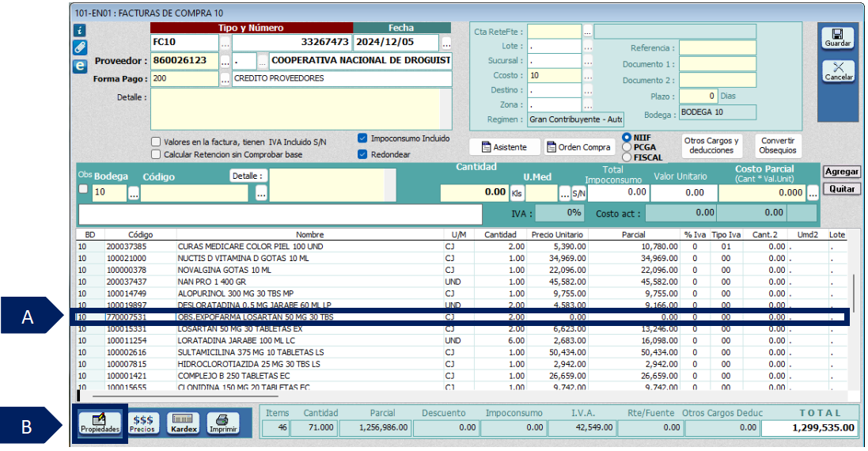Launch the Asistente wizard
The height and width of the screenshot is (451, 868).
pos(504,147)
